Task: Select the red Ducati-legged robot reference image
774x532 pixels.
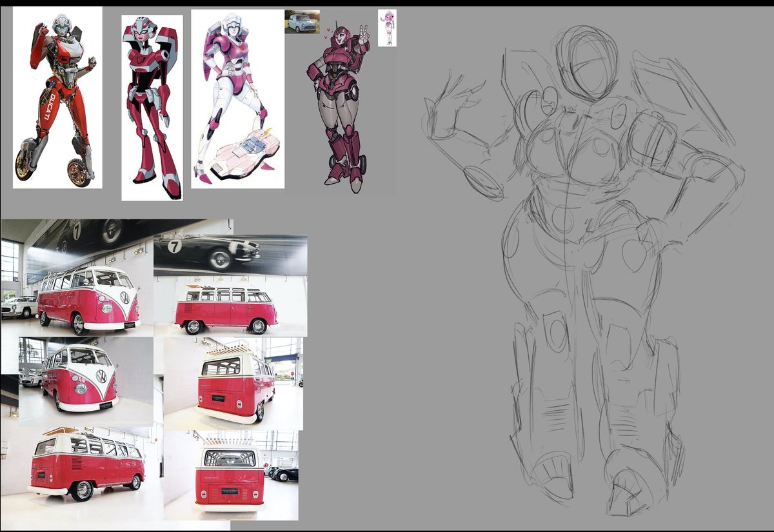Action: click(x=57, y=97)
